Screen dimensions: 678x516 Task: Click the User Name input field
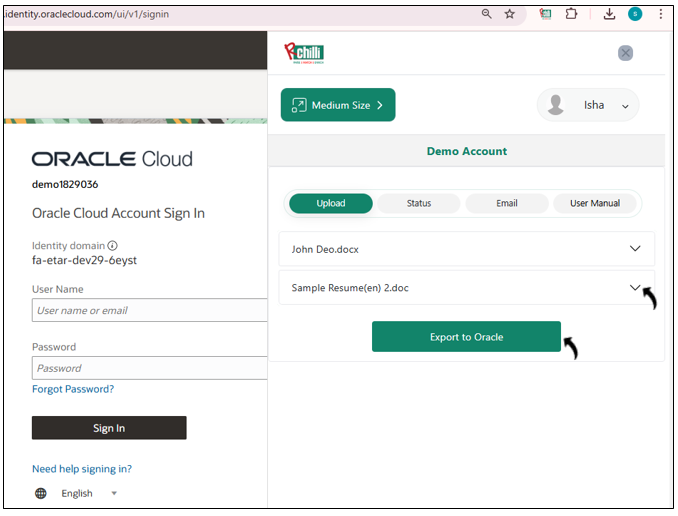[149, 310]
